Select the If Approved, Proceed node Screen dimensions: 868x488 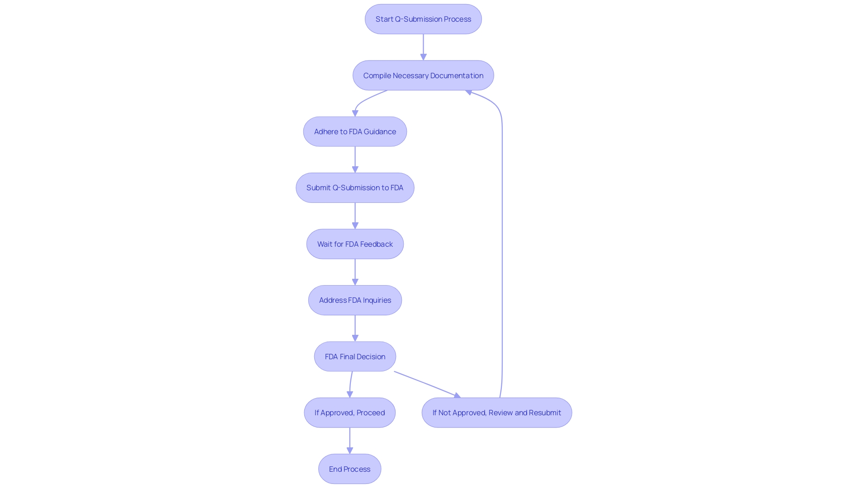349,413
